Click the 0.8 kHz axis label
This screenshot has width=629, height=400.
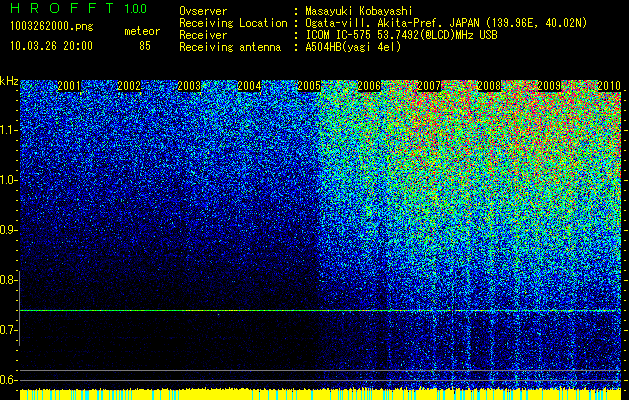tap(8, 280)
